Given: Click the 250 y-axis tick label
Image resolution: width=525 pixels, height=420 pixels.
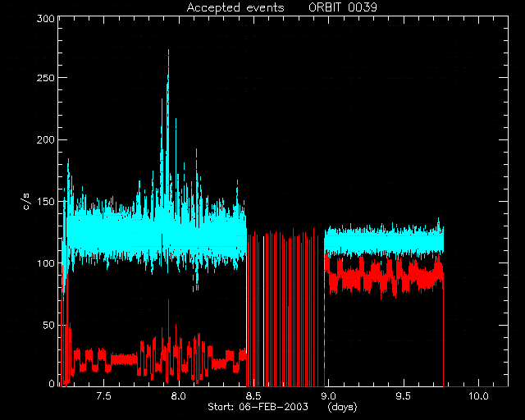Looking at the screenshot, I should pos(46,78).
